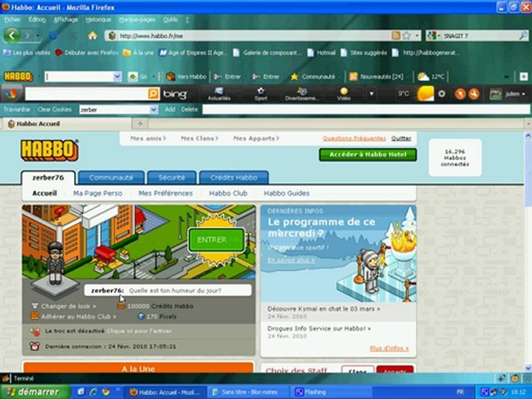Screen dimensions: 532x399
Task: Switch to the Crédits Habbo tab
Action: [x=234, y=177]
